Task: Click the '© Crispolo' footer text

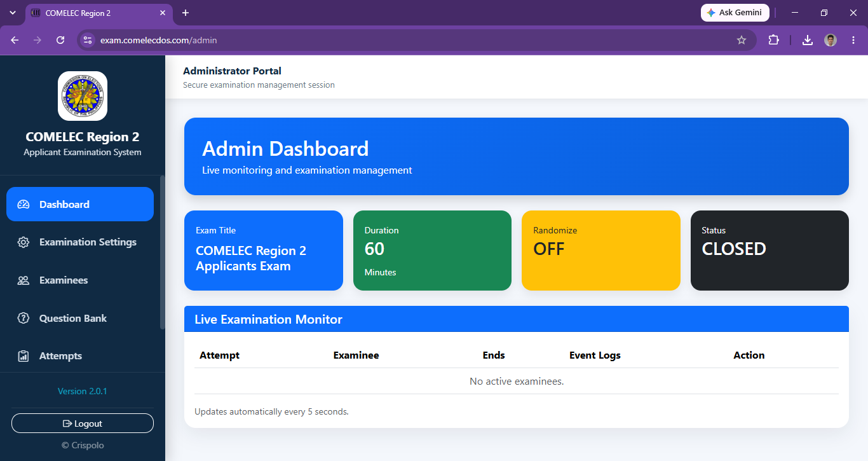Action: (x=83, y=445)
